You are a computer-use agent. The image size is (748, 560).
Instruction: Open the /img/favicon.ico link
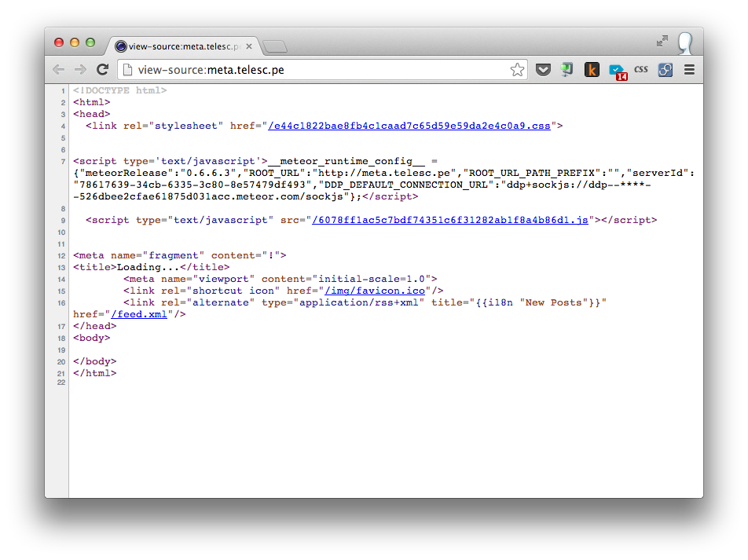pyautogui.click(x=375, y=291)
